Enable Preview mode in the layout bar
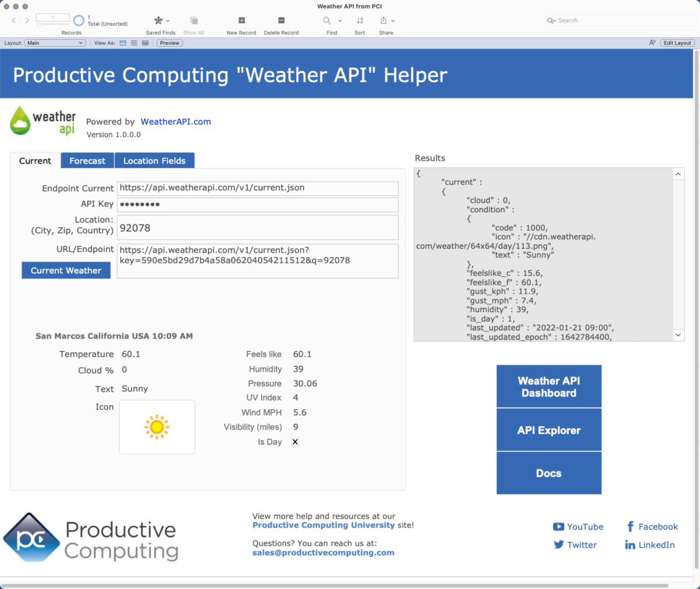The width and height of the screenshot is (700, 589). tap(169, 43)
